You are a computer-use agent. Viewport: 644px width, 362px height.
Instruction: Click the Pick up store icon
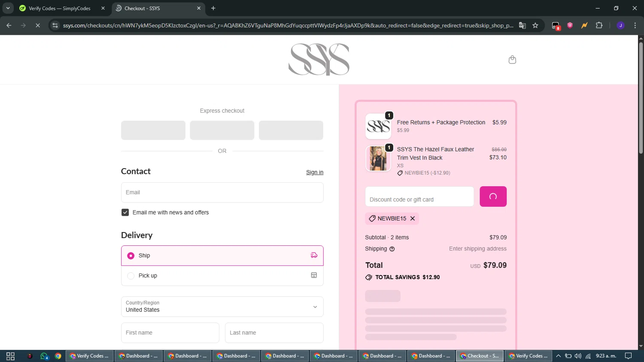(x=314, y=275)
